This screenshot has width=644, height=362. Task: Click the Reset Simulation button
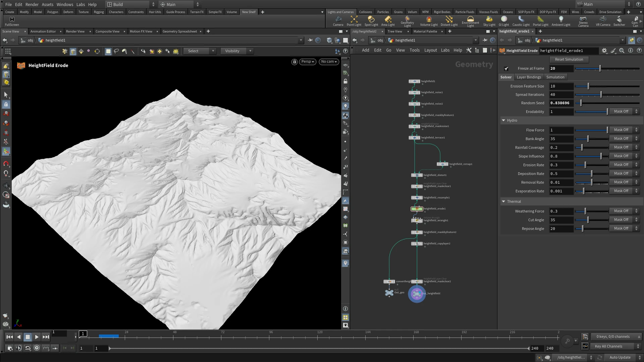click(x=569, y=59)
